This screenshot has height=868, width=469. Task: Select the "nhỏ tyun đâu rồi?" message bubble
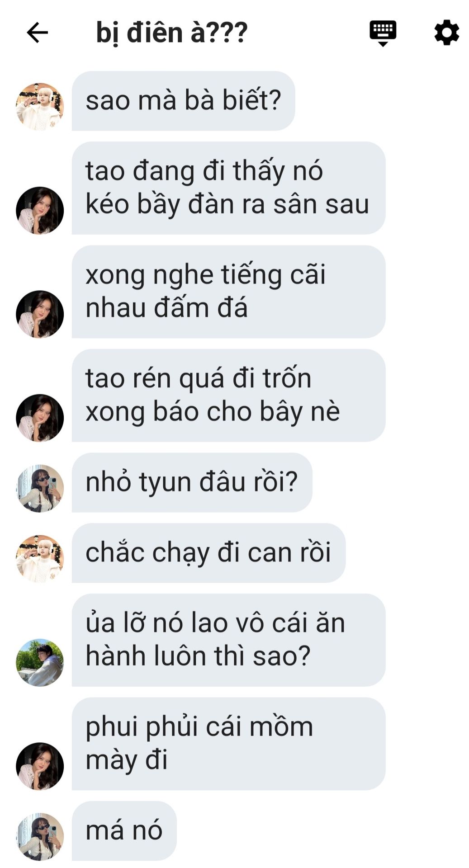coord(192,482)
